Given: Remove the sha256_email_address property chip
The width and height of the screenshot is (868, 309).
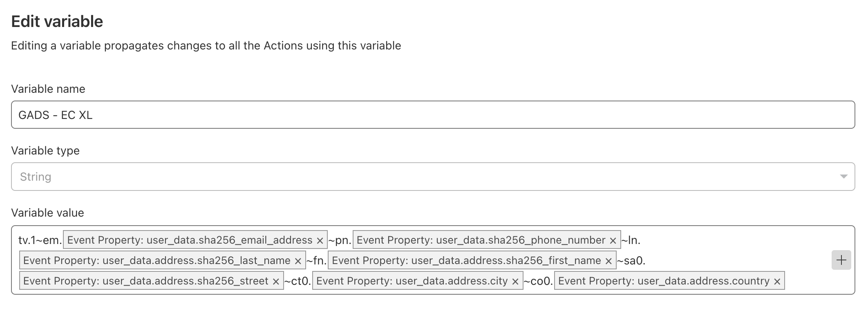Looking at the screenshot, I should tap(320, 241).
